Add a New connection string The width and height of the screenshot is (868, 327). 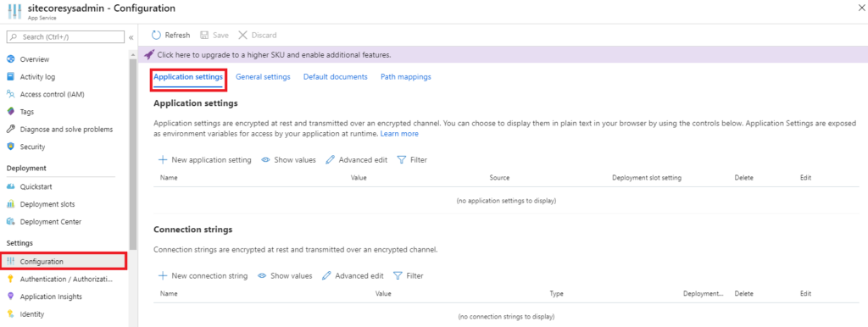(x=203, y=275)
